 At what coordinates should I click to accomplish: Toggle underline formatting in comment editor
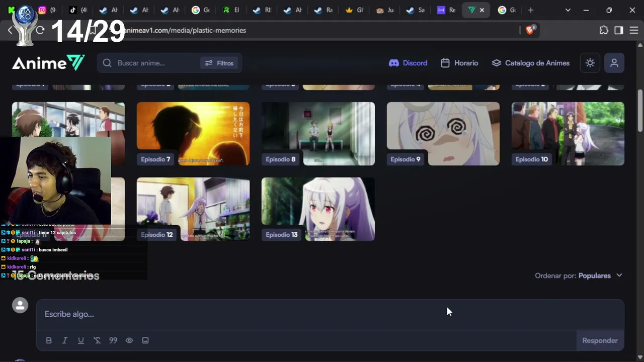click(81, 340)
